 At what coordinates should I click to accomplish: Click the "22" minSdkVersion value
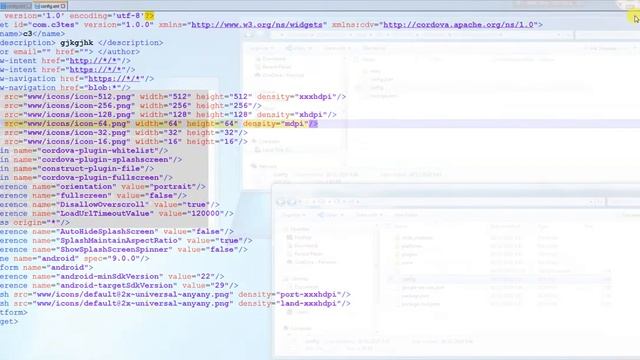pos(205,276)
